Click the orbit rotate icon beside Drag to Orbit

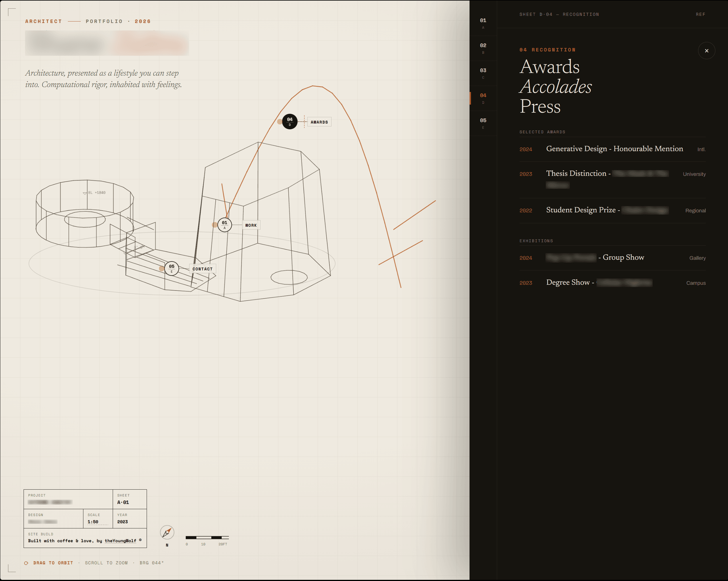coord(26,563)
